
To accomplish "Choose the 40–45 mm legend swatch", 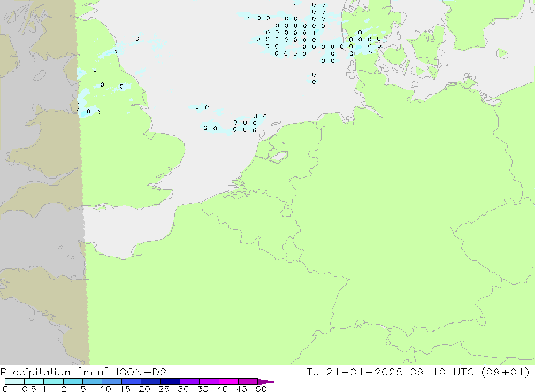I will 228,381.
